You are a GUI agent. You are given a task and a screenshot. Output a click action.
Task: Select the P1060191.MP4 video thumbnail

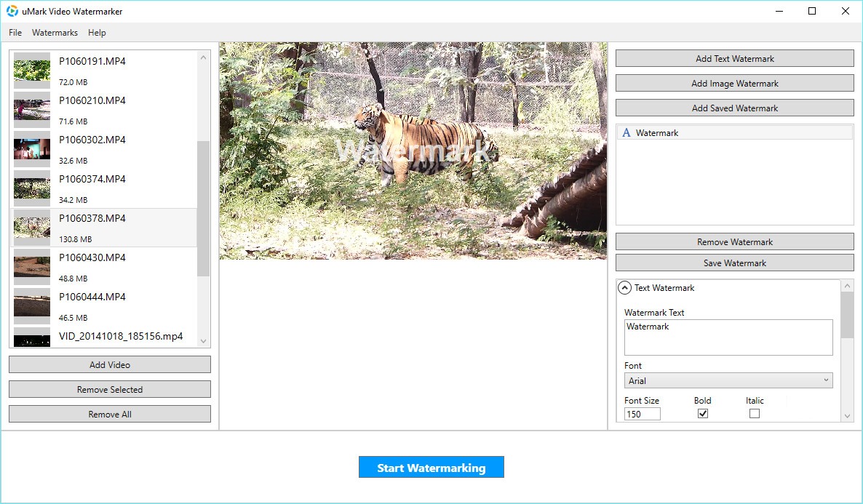[32, 70]
